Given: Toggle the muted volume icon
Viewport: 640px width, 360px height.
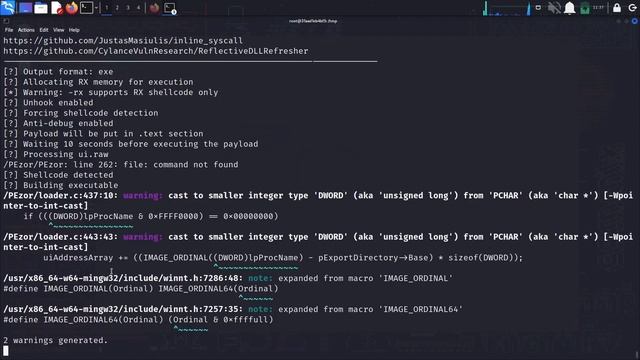Looking at the screenshot, I should (x=554, y=8).
